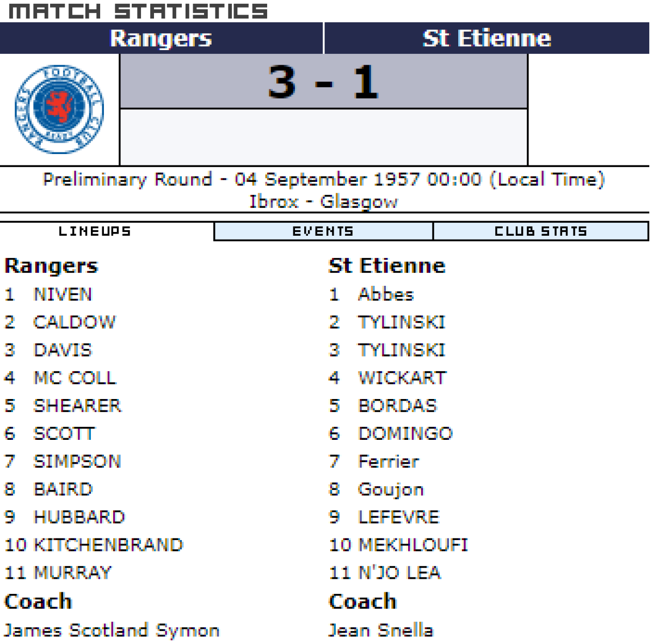Click the 3 - 1 score box
This screenshot has width=653, height=644.
(x=324, y=82)
